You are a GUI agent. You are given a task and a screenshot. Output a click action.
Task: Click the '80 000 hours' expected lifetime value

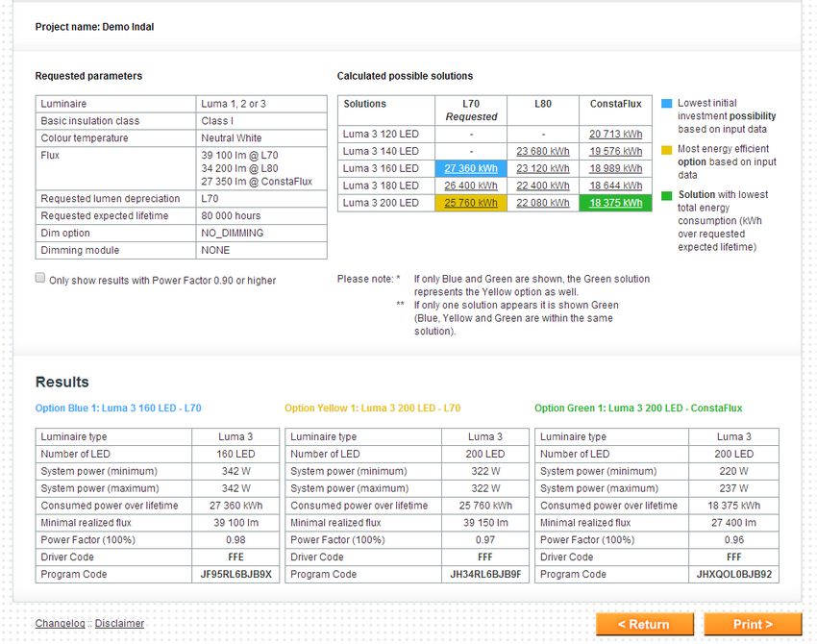(231, 215)
